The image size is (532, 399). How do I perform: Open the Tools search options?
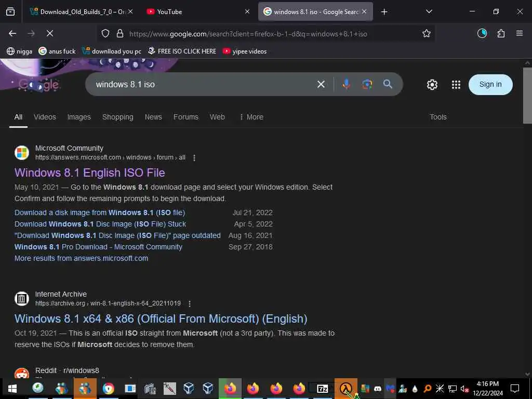click(x=438, y=117)
